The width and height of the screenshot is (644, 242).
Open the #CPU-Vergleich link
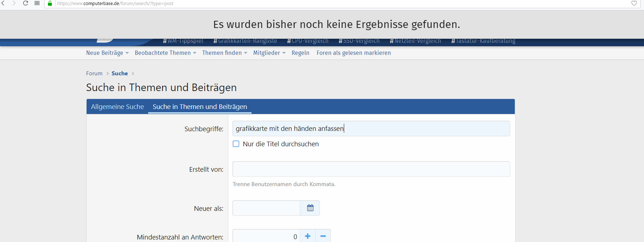tap(308, 41)
